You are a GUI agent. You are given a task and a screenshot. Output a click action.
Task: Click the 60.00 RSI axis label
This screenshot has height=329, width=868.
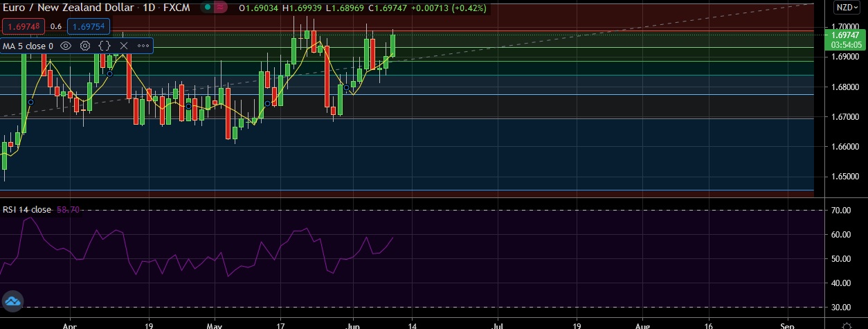pyautogui.click(x=842, y=235)
